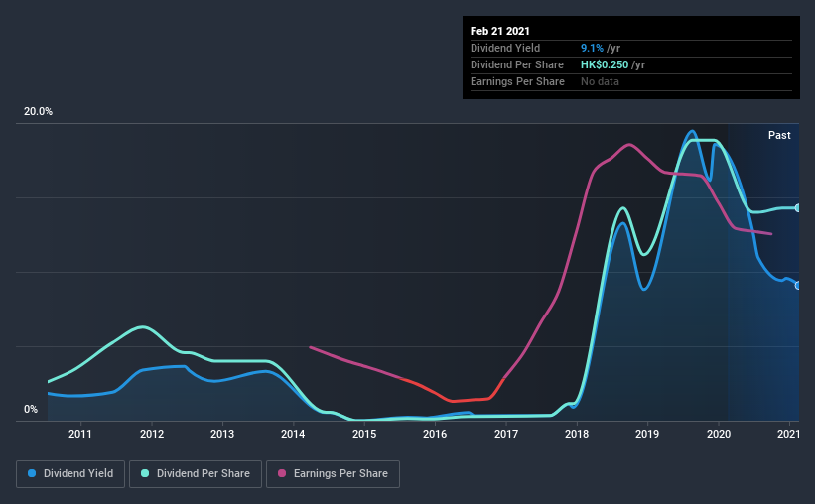This screenshot has width=815, height=504.
Task: Click Dividend Per Share row label in tooltip
Action: pos(516,64)
